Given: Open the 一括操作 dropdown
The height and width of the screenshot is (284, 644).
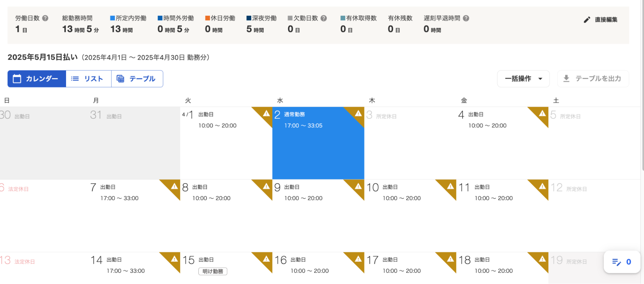Looking at the screenshot, I should pos(523,79).
